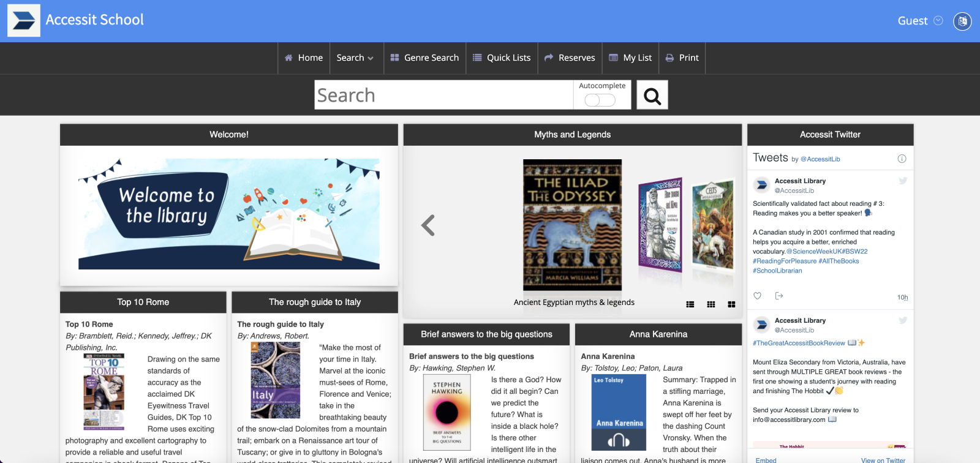Image resolution: width=980 pixels, height=463 pixels.
Task: Like the reading fact tweet
Action: (x=757, y=296)
